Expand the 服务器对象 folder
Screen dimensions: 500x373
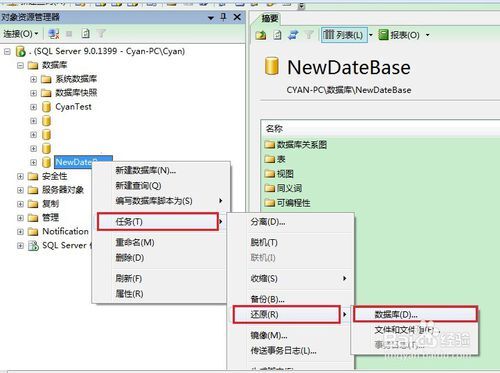pos(20,190)
